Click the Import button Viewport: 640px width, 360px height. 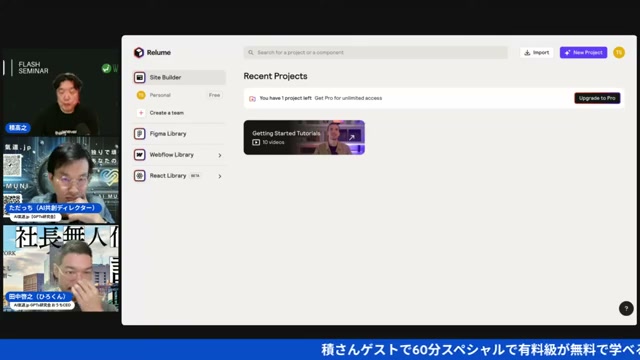point(536,52)
